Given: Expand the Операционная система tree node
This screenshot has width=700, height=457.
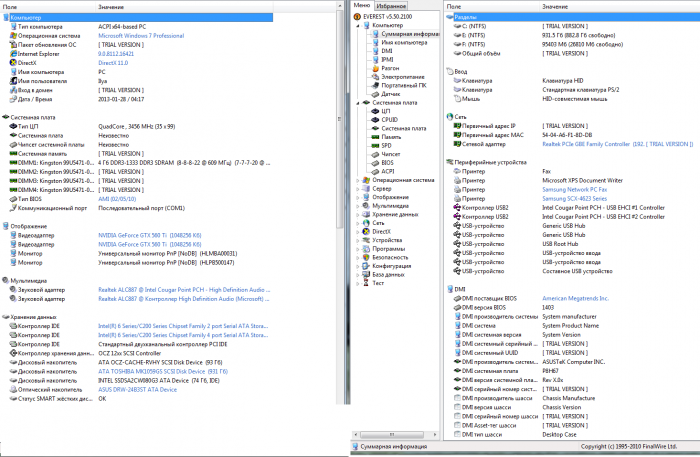Looking at the screenshot, I should pyautogui.click(x=358, y=180).
